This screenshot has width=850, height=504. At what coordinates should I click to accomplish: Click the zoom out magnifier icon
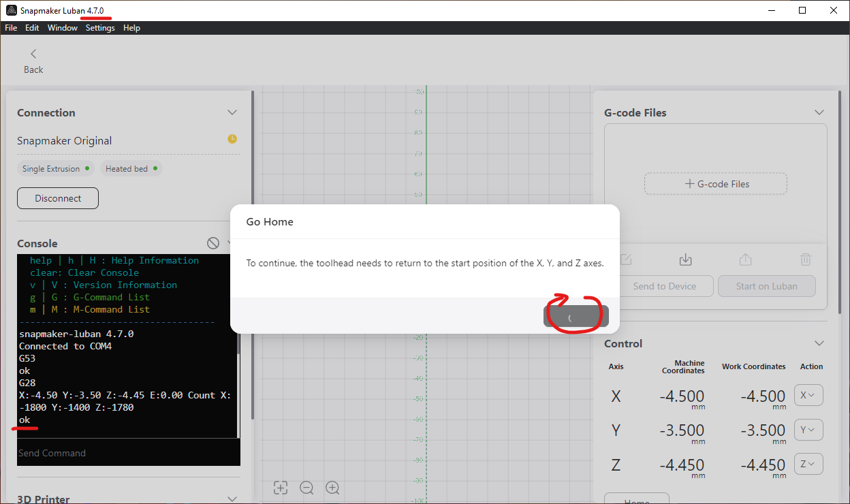coord(306,487)
